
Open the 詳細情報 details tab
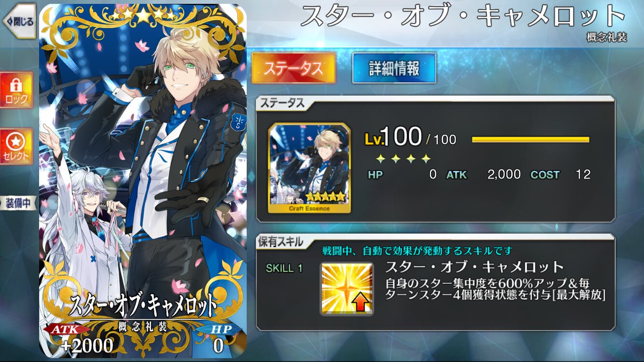coord(394,68)
